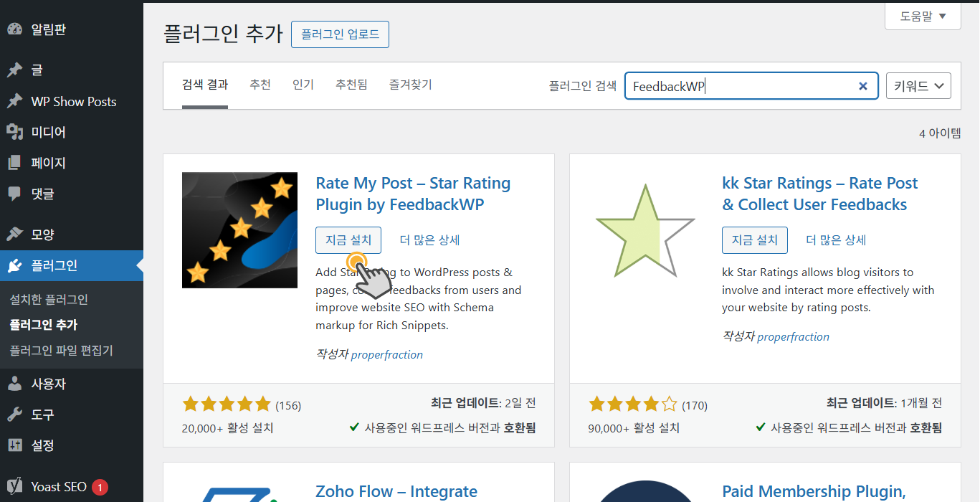The image size is (980, 502).
Task: Click the pin icon beside WP Show Posts
Action: pos(14,102)
